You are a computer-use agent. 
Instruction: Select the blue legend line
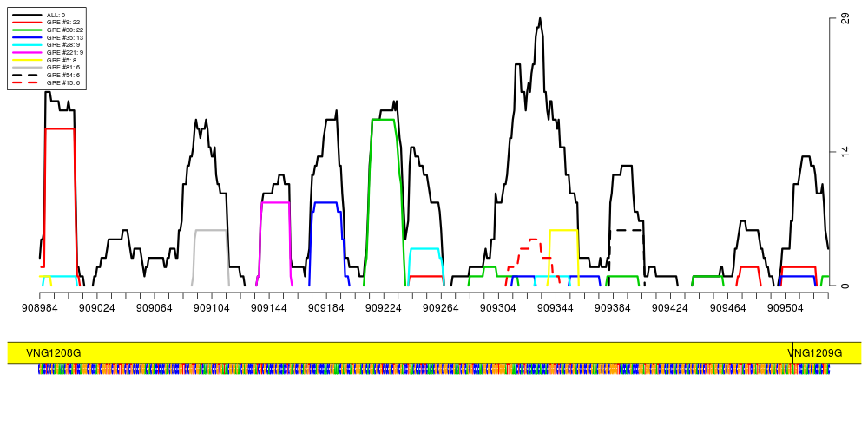coord(27,38)
